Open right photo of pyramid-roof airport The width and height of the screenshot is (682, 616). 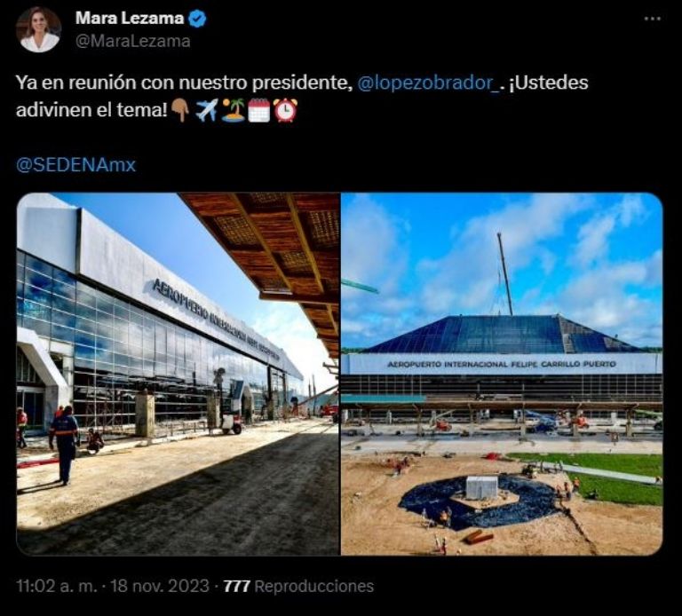tap(502, 374)
